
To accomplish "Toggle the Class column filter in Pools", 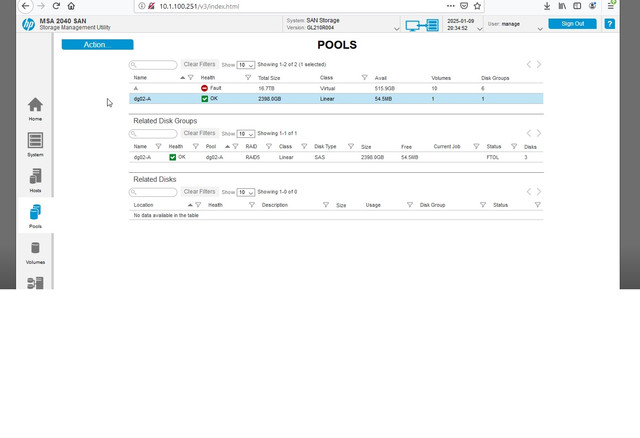I will pos(364,78).
